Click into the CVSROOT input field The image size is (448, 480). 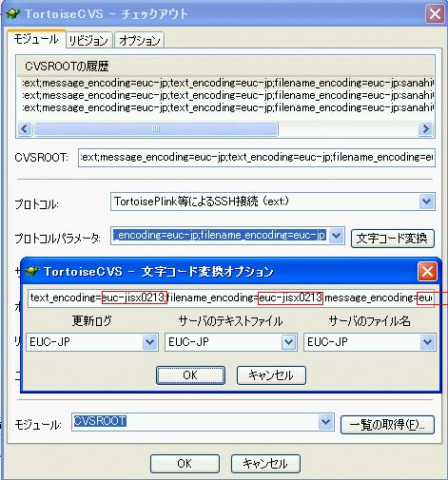click(257, 157)
